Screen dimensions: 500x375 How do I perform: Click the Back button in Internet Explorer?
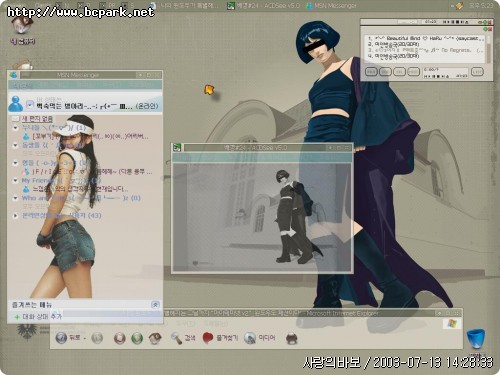tap(68, 338)
